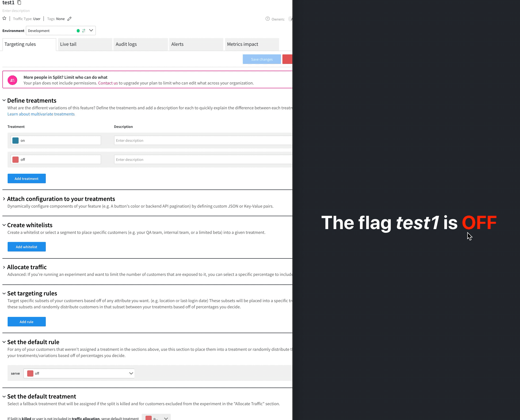The width and height of the screenshot is (520, 420).
Task: Open the default rule serve dropdown
Action: [x=79, y=373]
